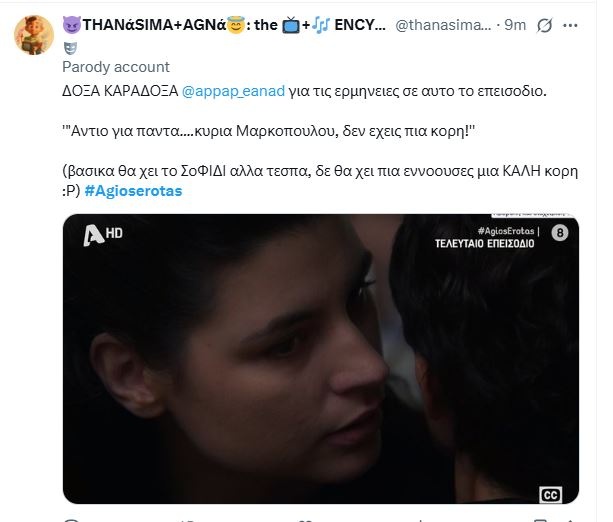Toggle closed captions with CC button

pos(550,495)
